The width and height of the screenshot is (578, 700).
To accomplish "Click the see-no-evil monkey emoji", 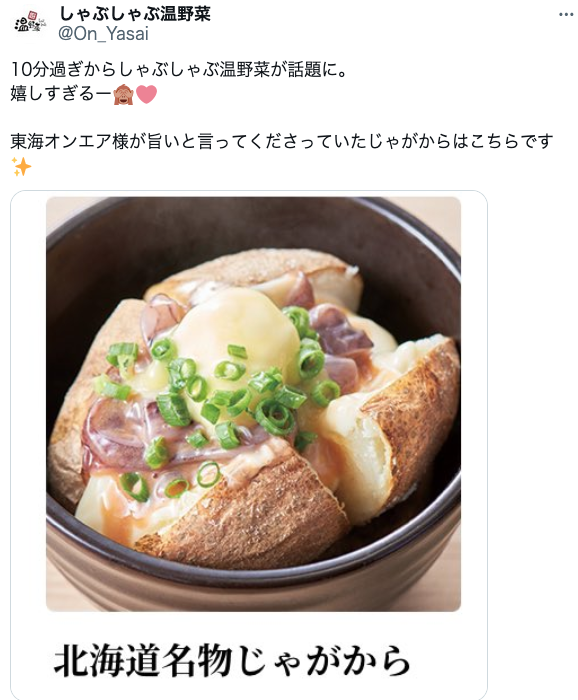I will (123, 95).
